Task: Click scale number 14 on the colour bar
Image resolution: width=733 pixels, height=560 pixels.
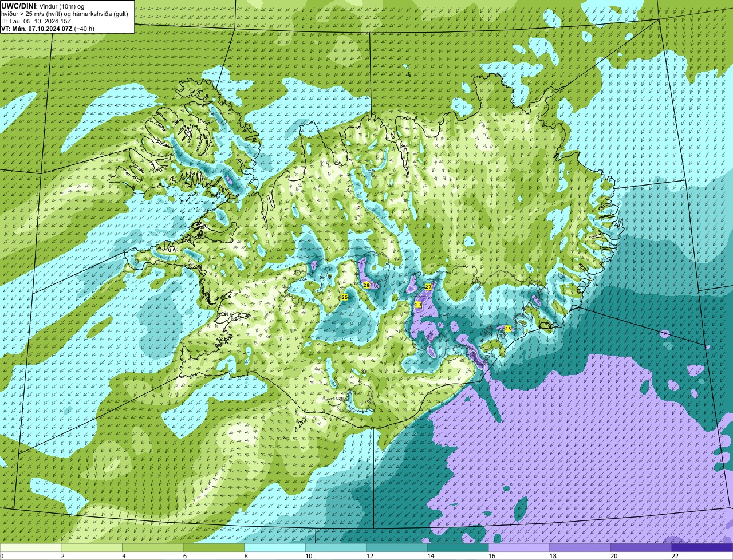Action: click(431, 556)
